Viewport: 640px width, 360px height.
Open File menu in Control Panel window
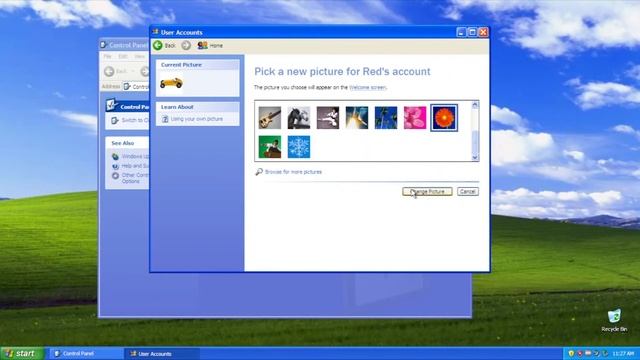tap(107, 56)
